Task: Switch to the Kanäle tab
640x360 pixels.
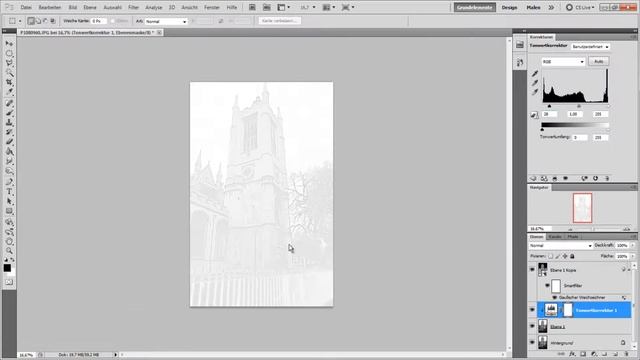Action: 555,237
